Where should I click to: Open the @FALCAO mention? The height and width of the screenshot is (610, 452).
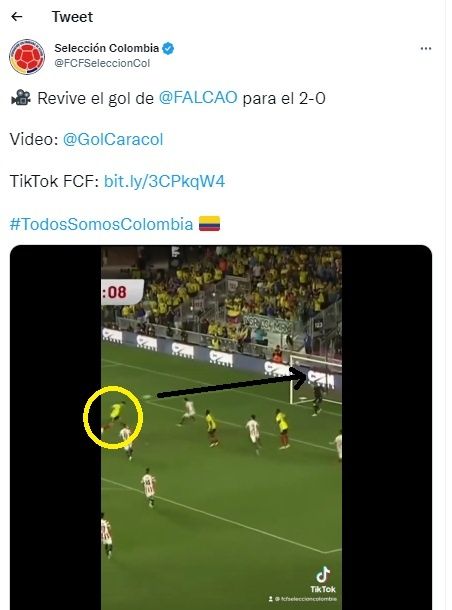coord(198,97)
